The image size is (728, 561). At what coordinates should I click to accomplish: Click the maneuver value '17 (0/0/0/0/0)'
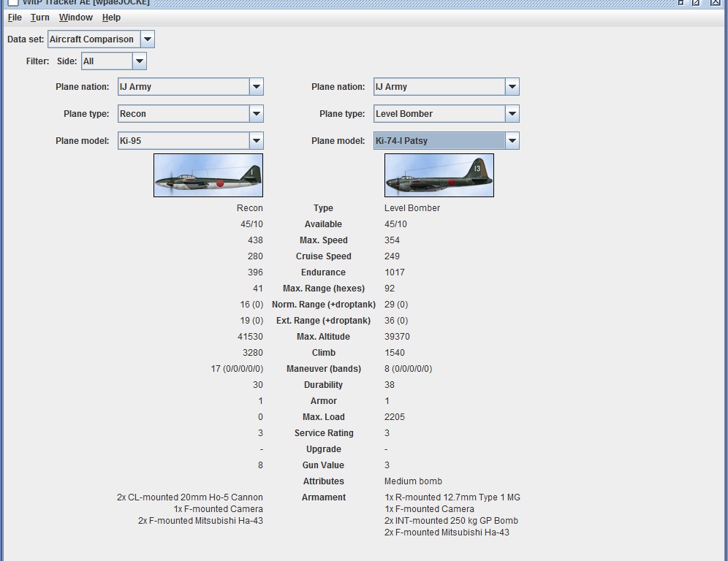pyautogui.click(x=237, y=369)
